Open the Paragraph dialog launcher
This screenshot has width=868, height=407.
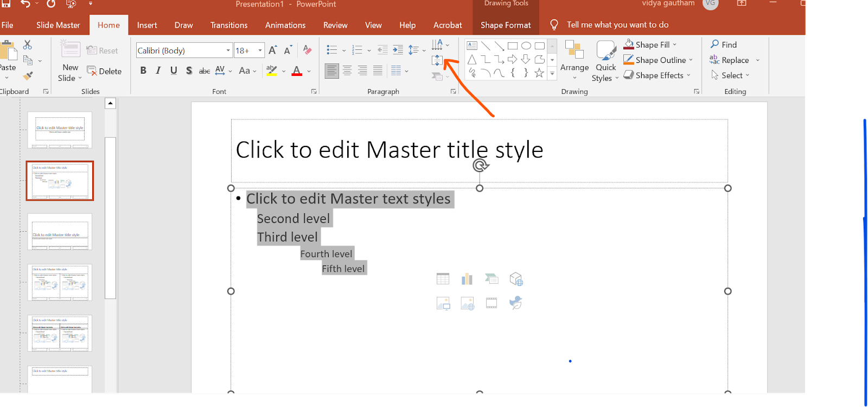point(453,92)
